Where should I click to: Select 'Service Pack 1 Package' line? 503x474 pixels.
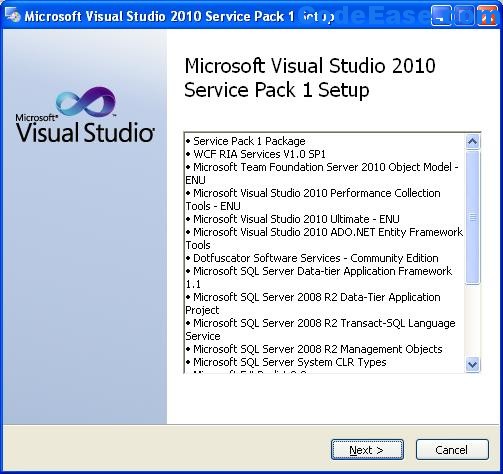[245, 141]
